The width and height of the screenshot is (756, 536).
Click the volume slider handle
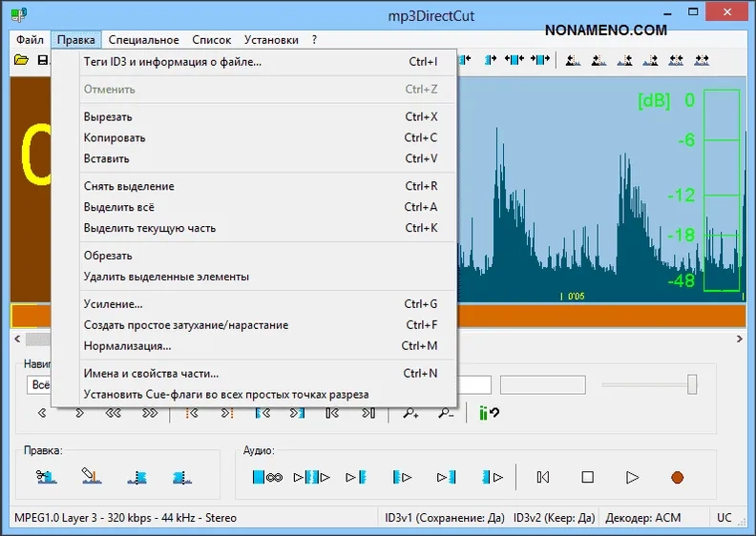tap(692, 384)
